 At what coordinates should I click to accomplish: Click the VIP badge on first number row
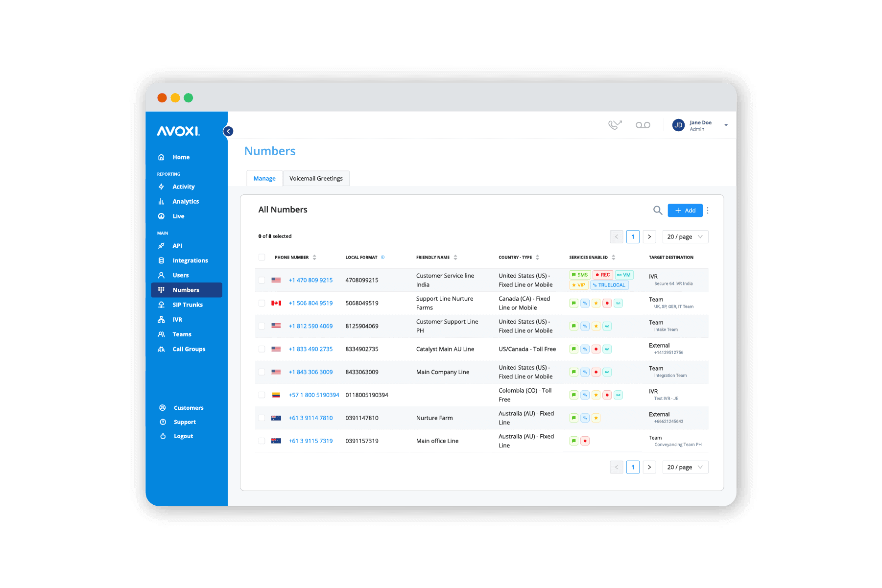coord(579,285)
